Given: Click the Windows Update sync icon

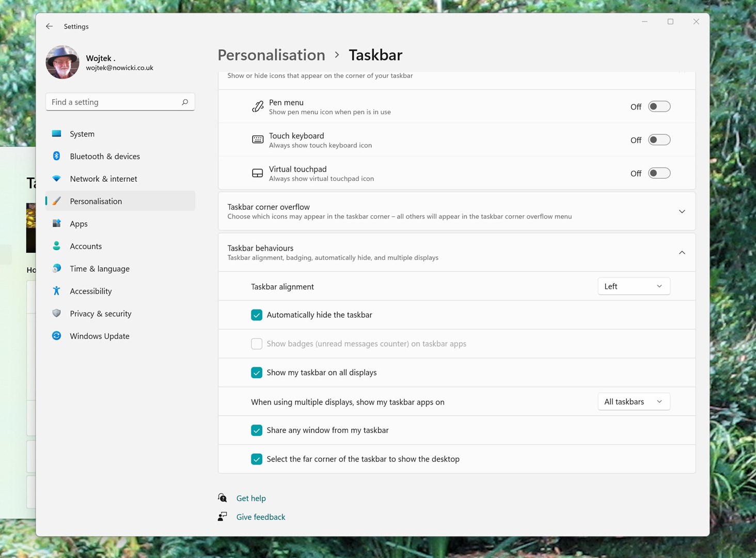Looking at the screenshot, I should (x=57, y=336).
